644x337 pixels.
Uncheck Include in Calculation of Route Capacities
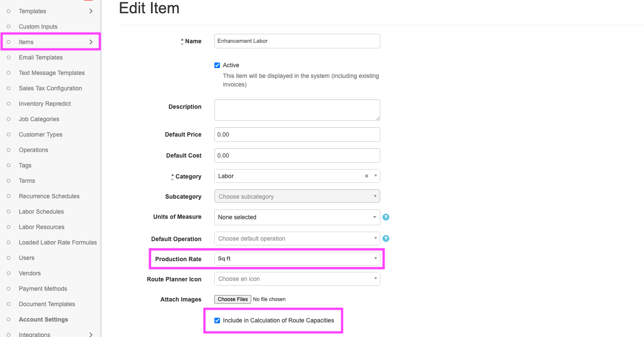click(x=217, y=320)
